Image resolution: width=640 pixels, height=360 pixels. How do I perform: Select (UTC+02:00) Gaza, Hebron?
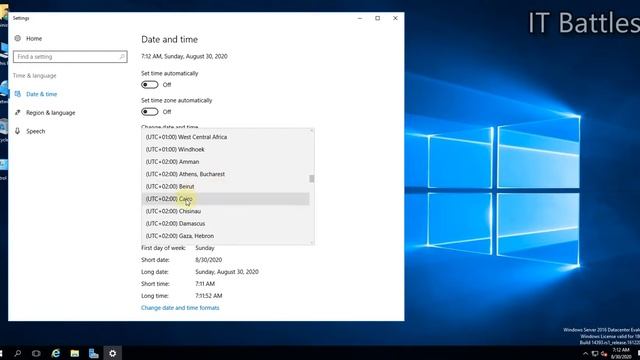coord(225,236)
